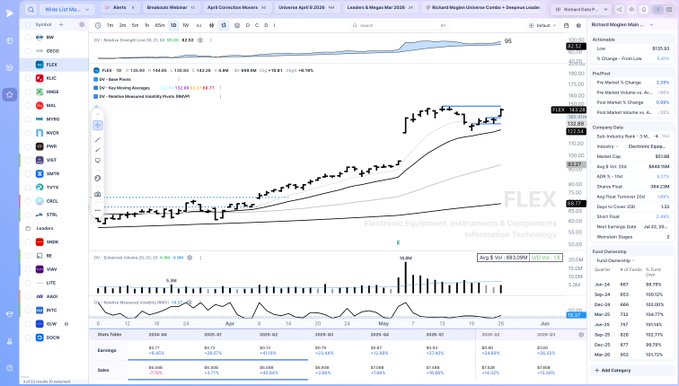Open Key Moving Averages more-options menu
The image size is (679, 386).
[220, 88]
